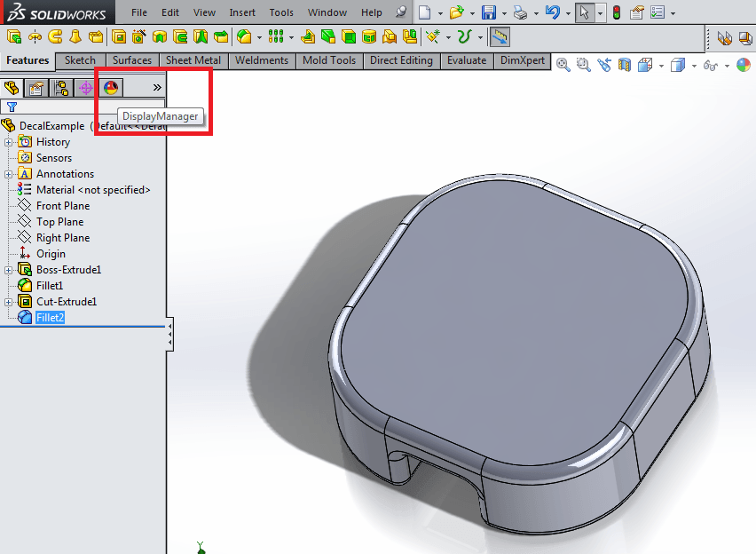756x554 pixels.
Task: Open the ConfigurationManager panel icon
Action: (59, 87)
